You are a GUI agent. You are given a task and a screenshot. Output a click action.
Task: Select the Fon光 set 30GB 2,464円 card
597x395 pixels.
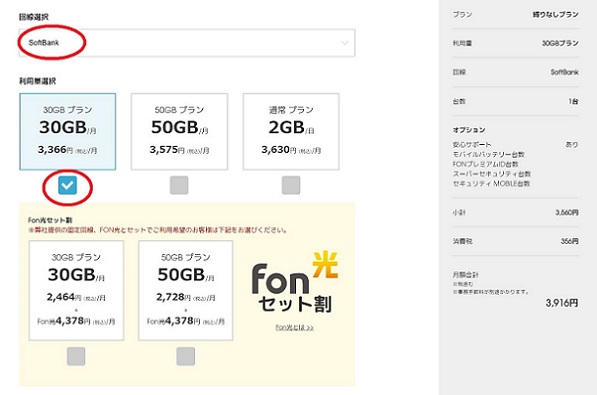[x=76, y=290]
